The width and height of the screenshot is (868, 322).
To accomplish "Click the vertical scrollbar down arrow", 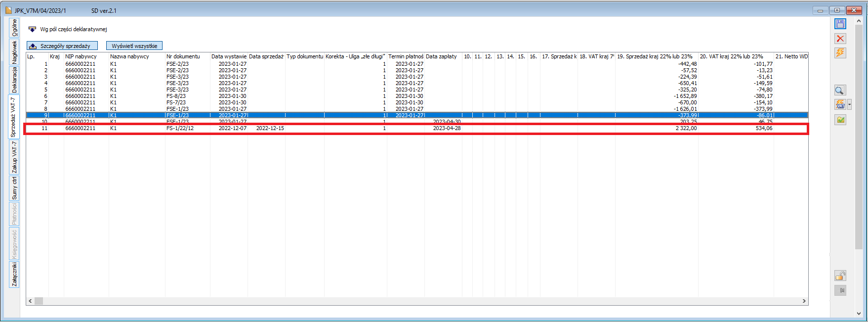I will pyautogui.click(x=859, y=313).
